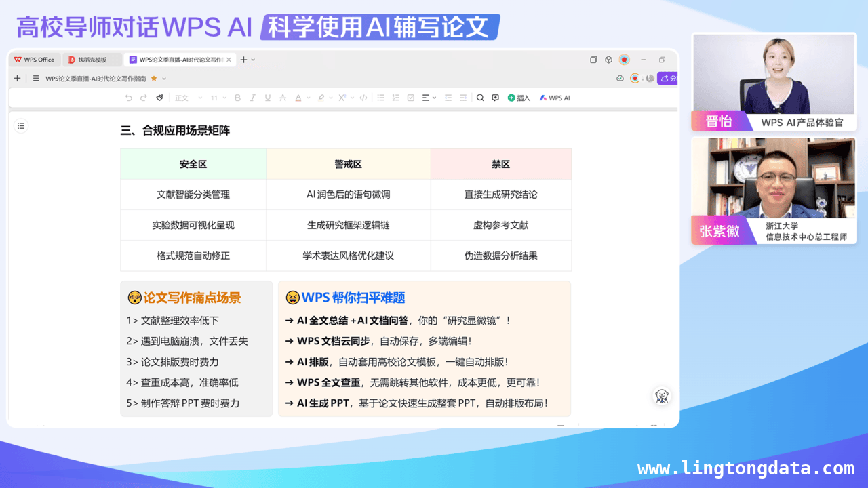Toggle the document outline panel icon

21,125
